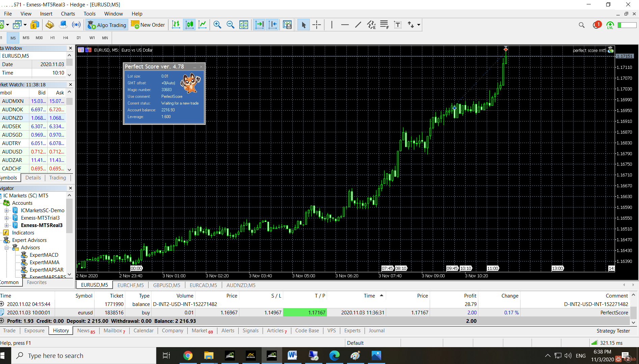The image size is (639, 364).
Task: Open New Order dialog
Action: [148, 25]
